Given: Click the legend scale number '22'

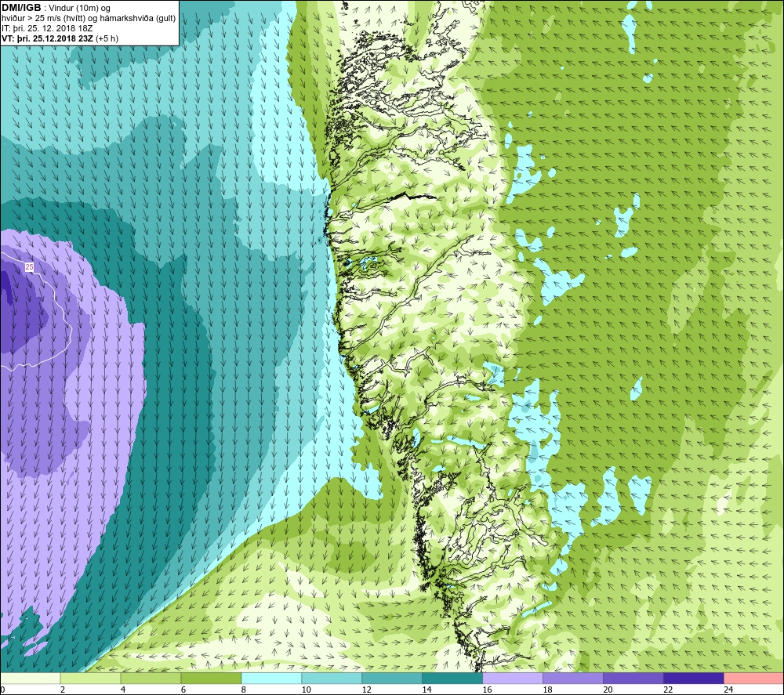Looking at the screenshot, I should coord(667,690).
